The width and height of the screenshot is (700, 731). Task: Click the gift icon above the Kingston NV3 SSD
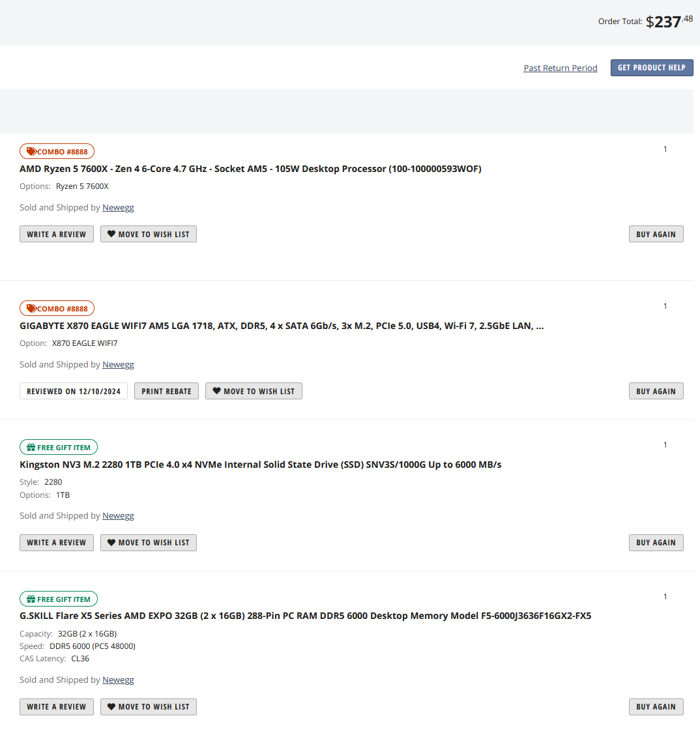(31, 448)
